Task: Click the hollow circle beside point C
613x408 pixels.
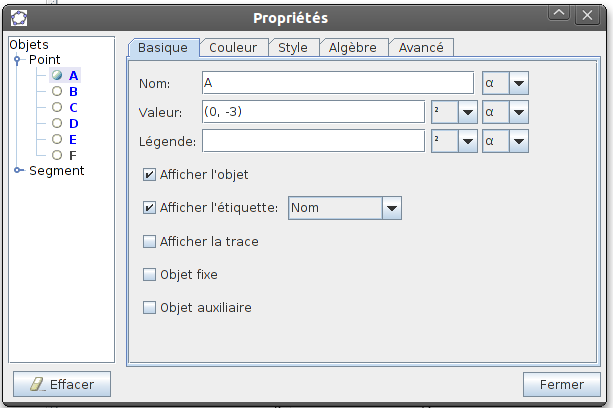Action: pos(57,107)
